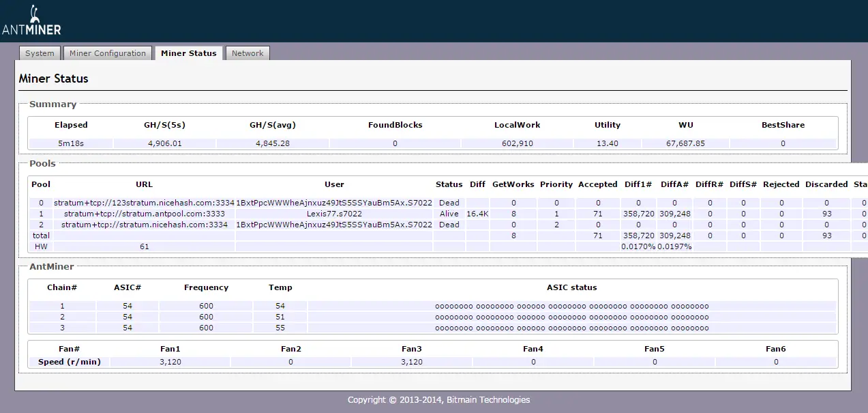Click the "Fan5" column header
Screen dimensions: 868x413
click(654, 350)
